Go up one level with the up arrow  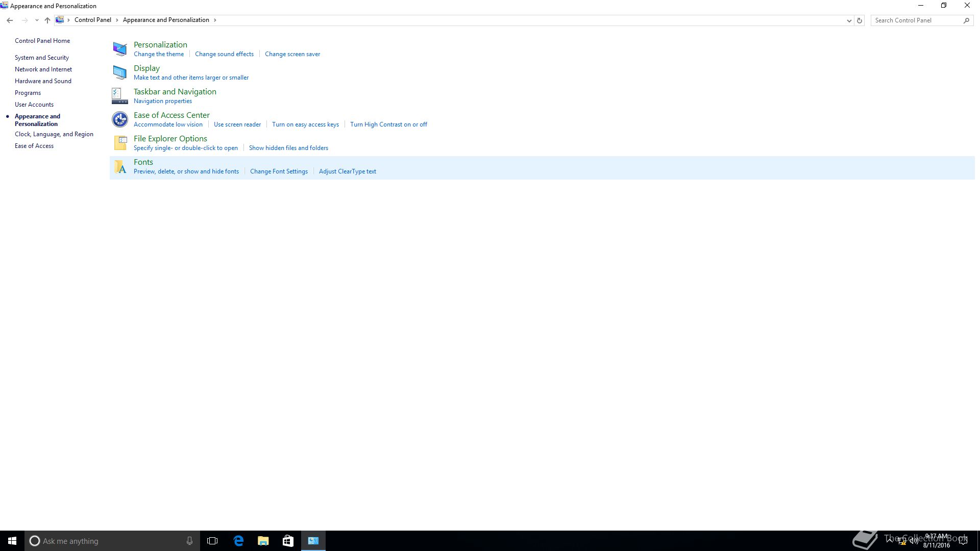tap(47, 20)
